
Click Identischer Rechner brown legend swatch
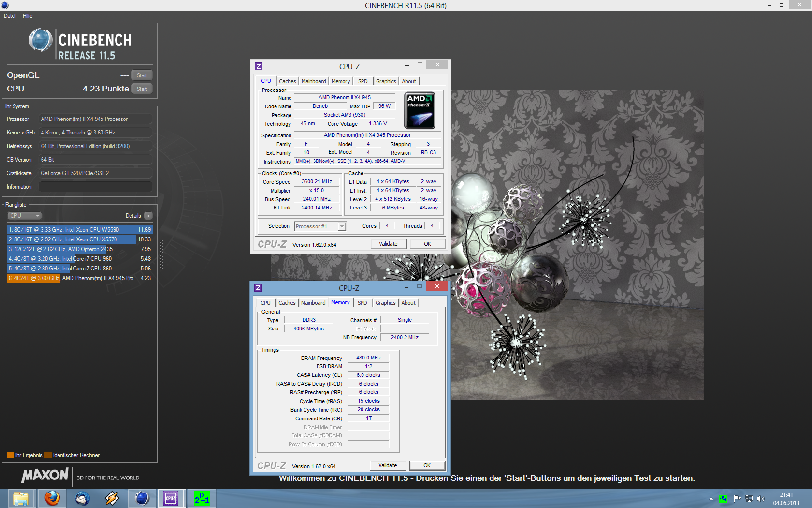pos(48,455)
